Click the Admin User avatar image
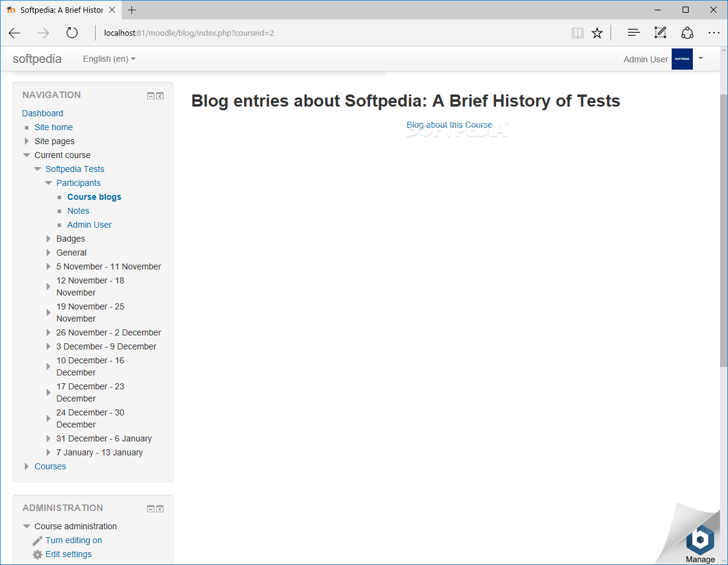 tap(682, 59)
